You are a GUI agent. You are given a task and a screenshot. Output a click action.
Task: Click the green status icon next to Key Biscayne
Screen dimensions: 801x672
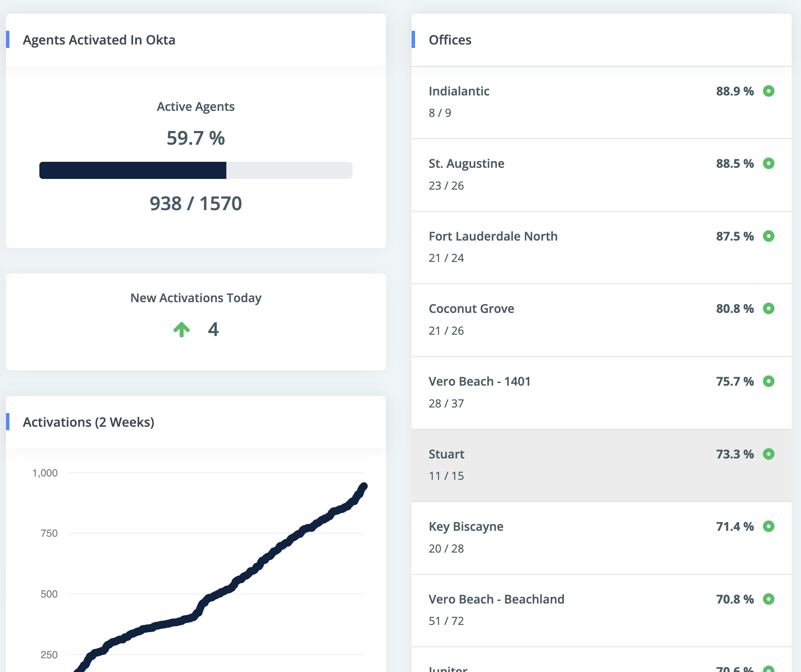(x=770, y=527)
